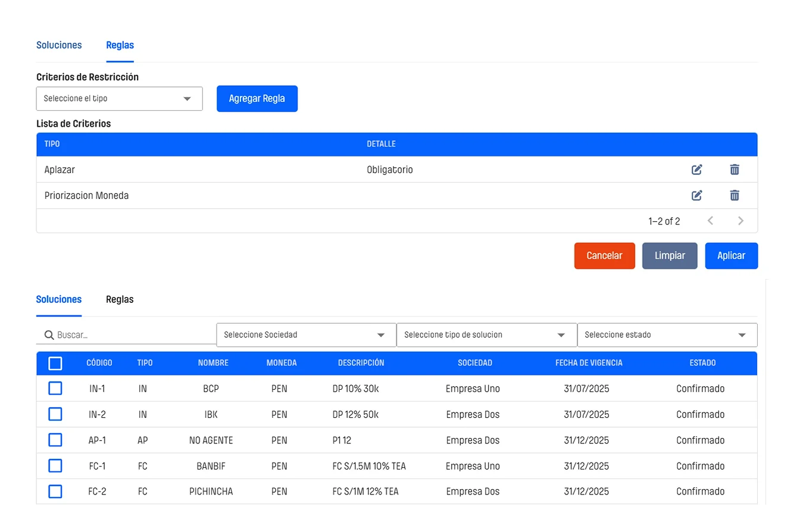797x532 pixels.
Task: Expand the Seleccione estado dropdown
Action: click(667, 335)
